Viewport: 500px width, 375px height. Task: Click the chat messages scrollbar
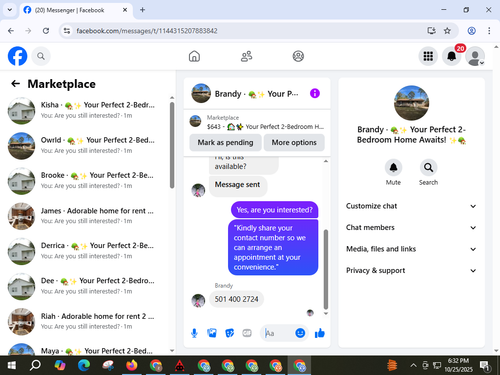(326, 269)
